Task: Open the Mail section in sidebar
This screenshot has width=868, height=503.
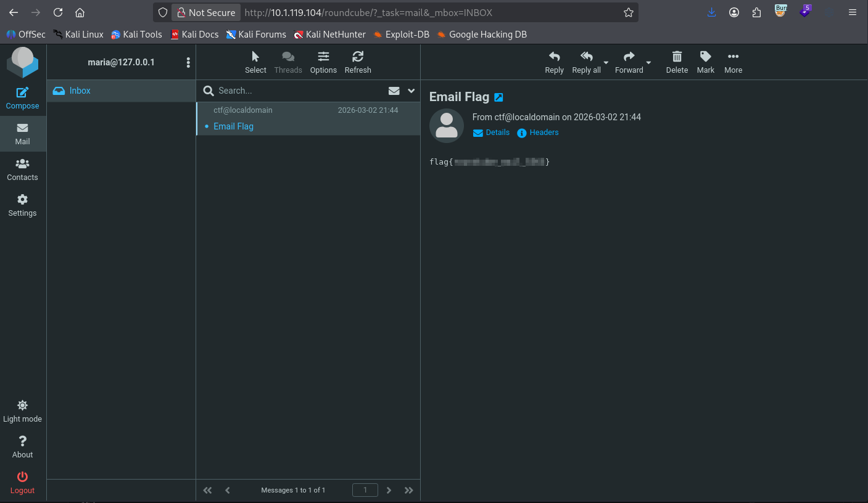Action: point(22,134)
